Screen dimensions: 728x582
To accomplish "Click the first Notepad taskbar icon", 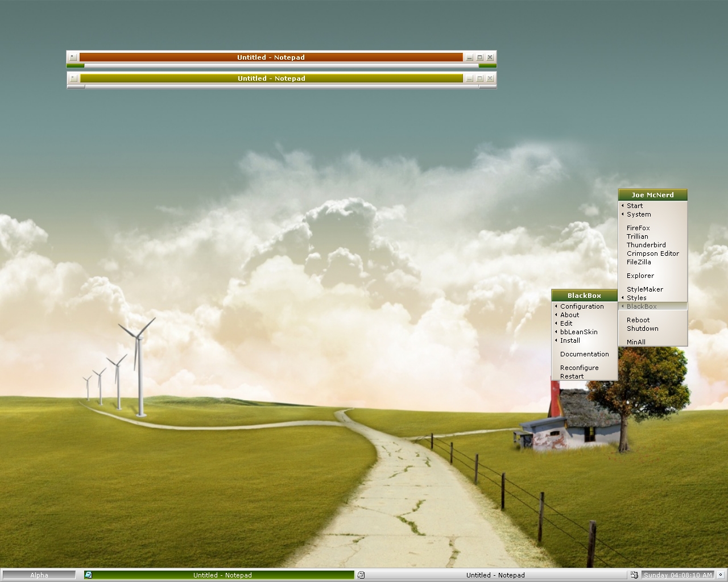I will pos(88,575).
